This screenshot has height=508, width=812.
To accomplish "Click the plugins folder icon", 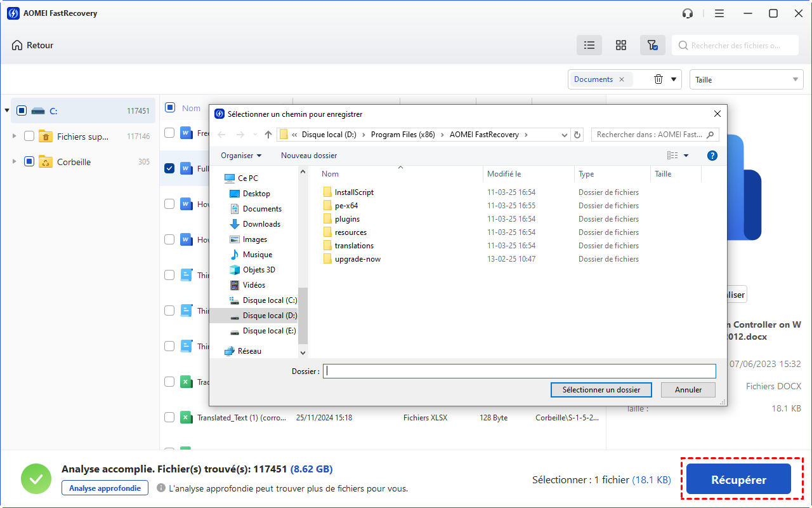I will coord(327,219).
